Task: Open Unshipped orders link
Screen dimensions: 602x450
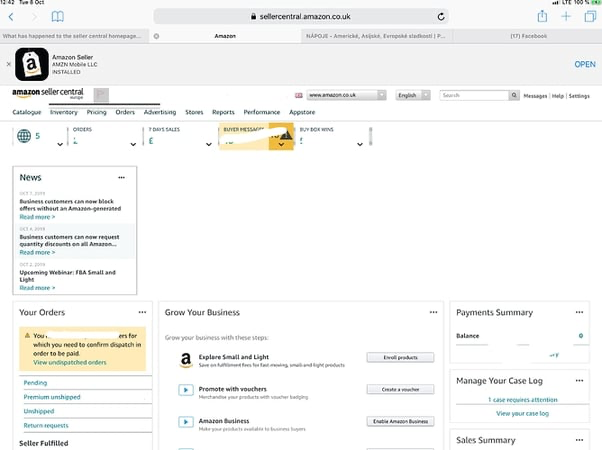Action: pos(39,411)
